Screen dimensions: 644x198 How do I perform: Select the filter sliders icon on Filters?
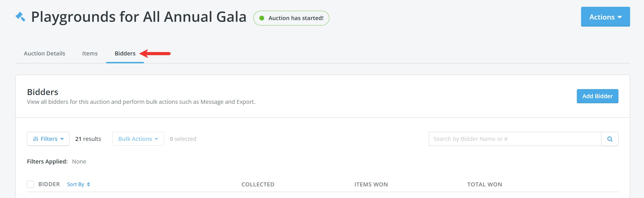point(36,139)
